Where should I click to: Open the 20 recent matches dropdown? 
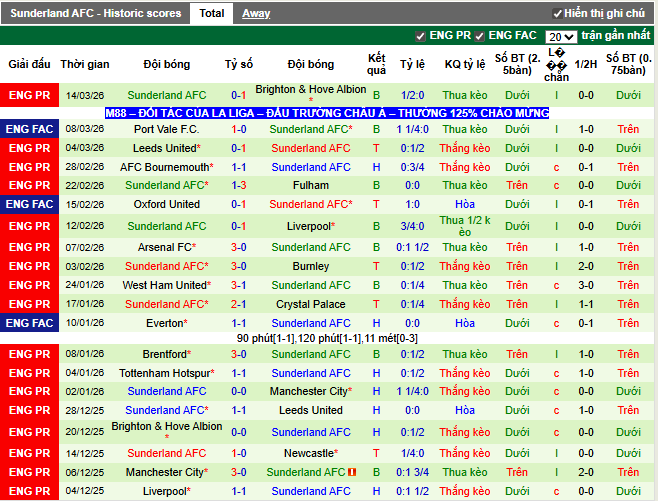pyautogui.click(x=561, y=36)
